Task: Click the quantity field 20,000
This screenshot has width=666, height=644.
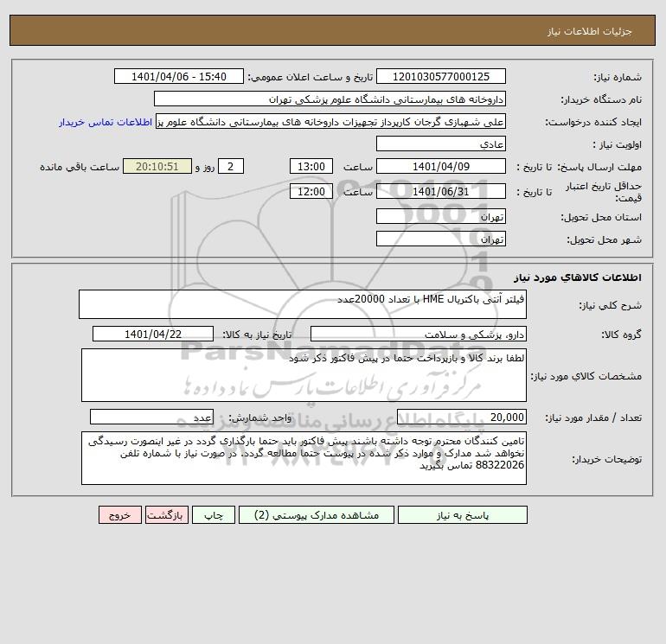Action: click(x=462, y=418)
